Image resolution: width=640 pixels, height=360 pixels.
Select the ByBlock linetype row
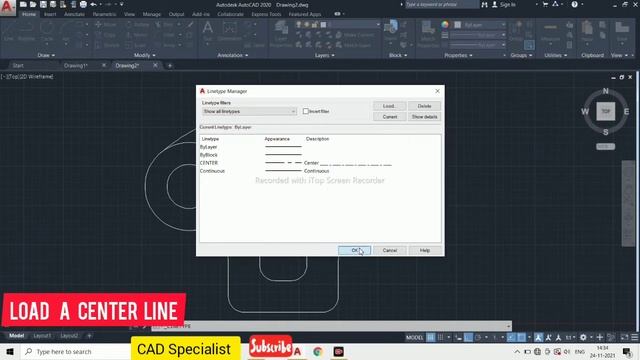coord(320,155)
